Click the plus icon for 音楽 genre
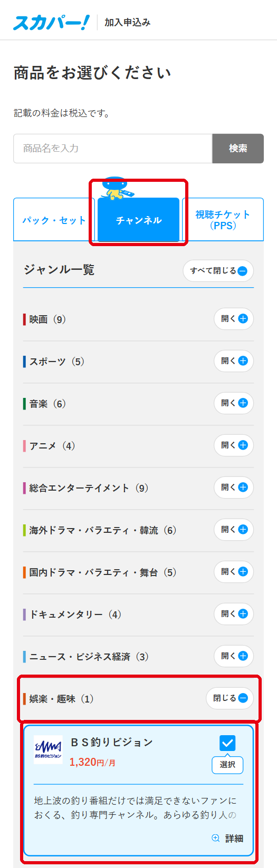 click(243, 403)
